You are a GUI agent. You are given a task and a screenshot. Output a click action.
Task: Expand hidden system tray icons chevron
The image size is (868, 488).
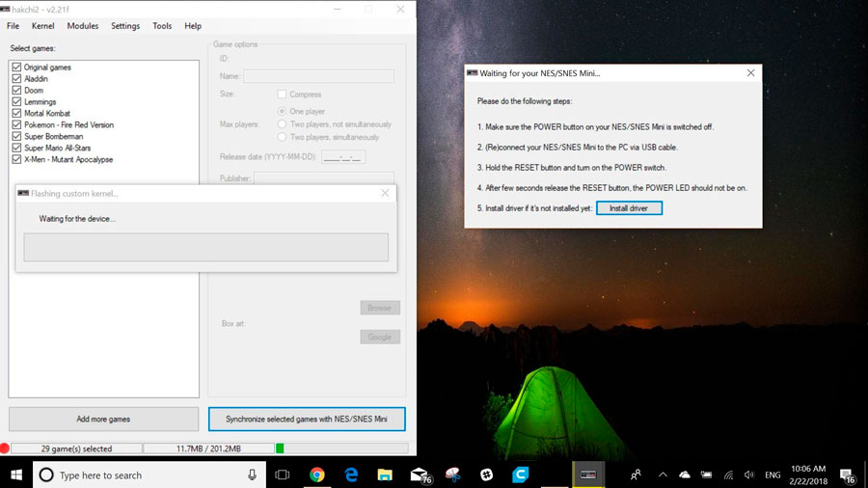pyautogui.click(x=663, y=474)
